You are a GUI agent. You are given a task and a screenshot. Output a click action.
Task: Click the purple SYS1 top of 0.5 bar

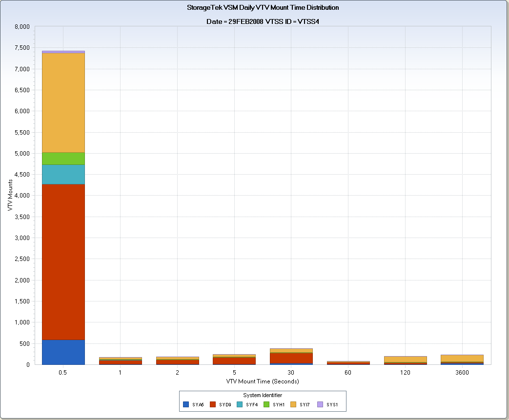(63, 52)
